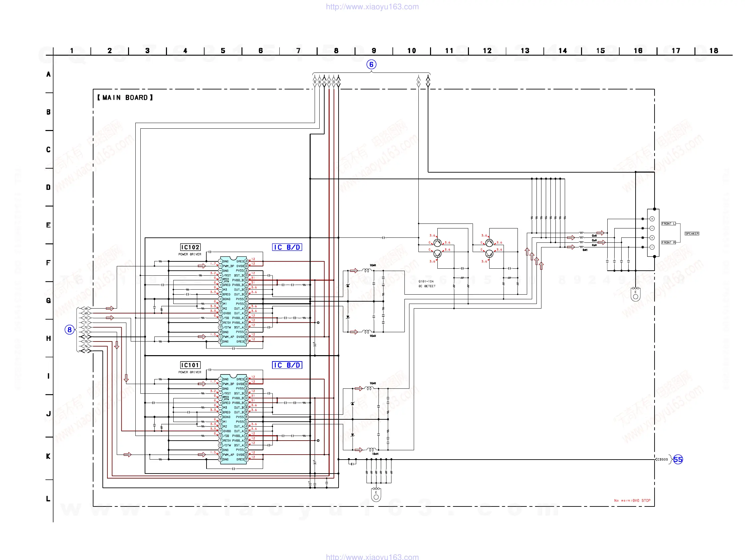Click the red DVD STOP note text
The height and width of the screenshot is (560, 745).
tap(632, 500)
